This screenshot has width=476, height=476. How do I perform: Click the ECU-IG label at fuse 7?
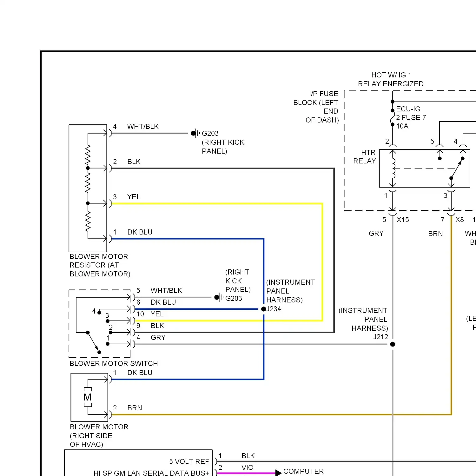(x=408, y=109)
